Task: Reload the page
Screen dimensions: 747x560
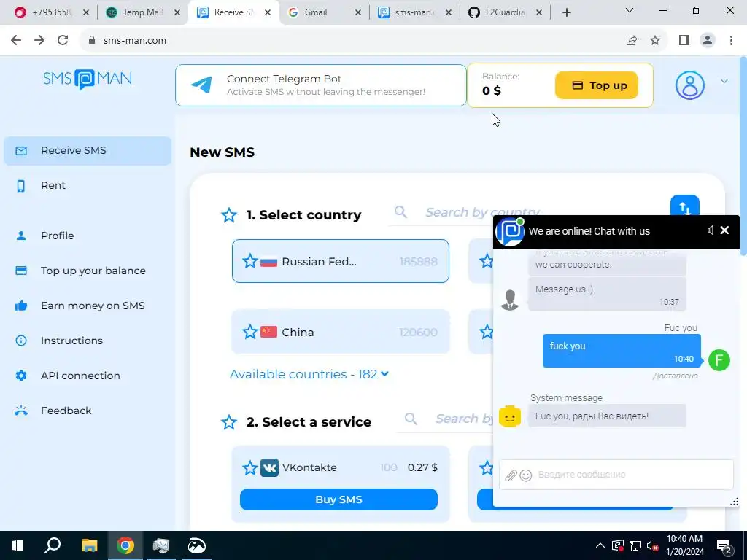Action: tap(63, 41)
